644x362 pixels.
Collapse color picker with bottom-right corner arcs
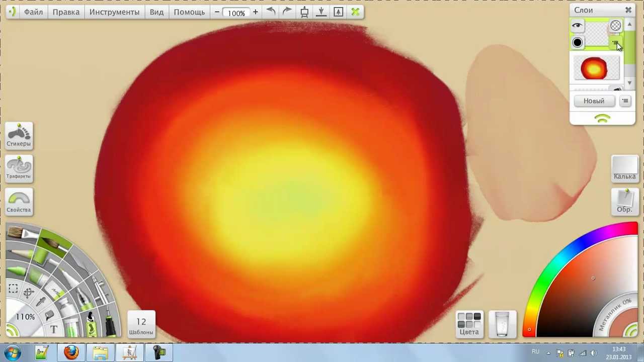(x=631, y=330)
